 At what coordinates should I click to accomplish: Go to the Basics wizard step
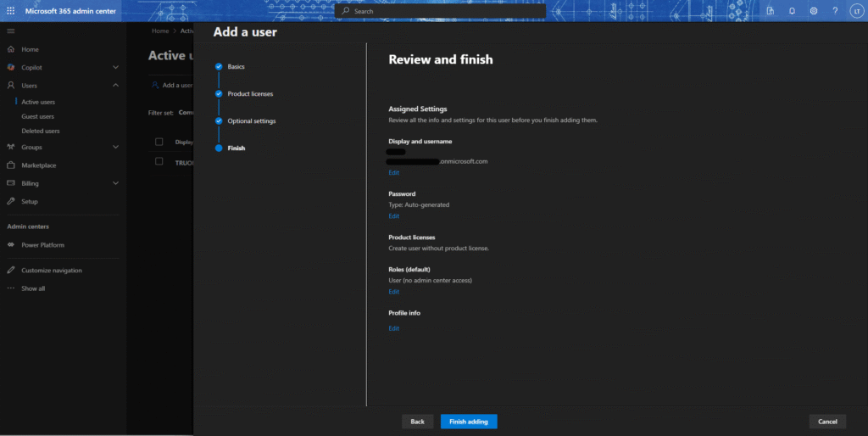(x=236, y=66)
